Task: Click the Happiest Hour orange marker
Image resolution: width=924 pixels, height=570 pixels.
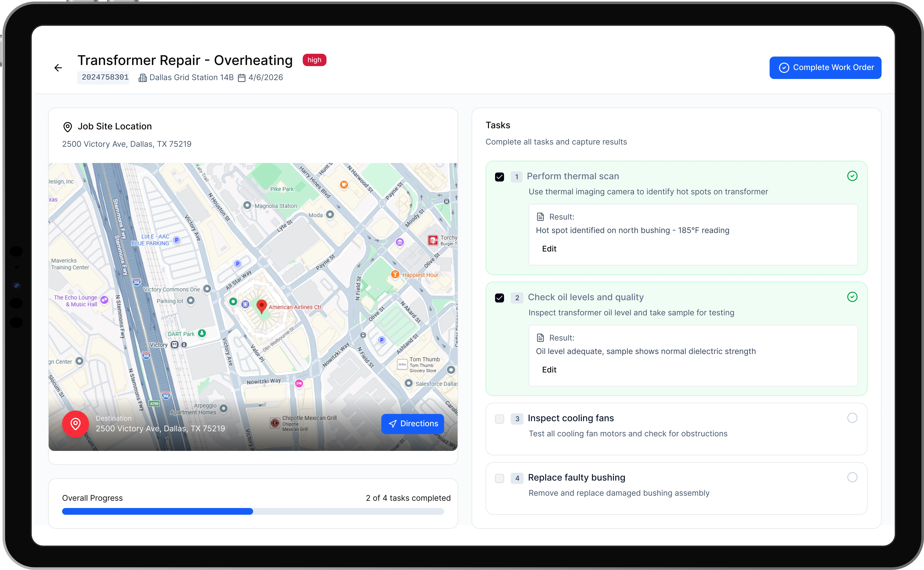Action: [x=395, y=274]
